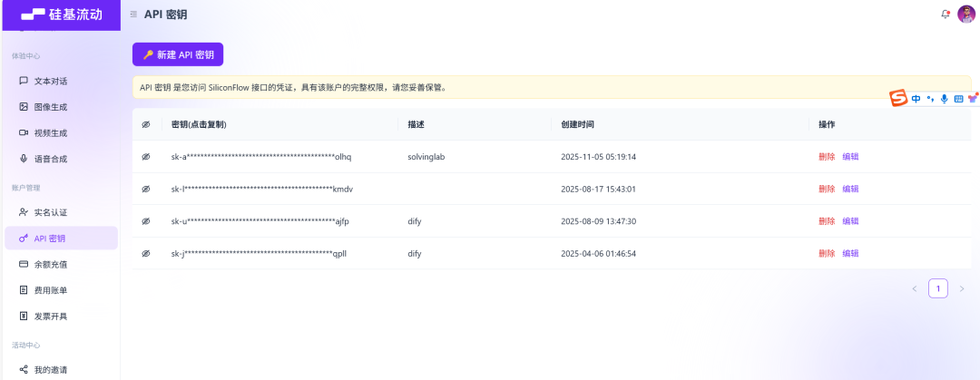Delete the sk-j...qpll key
The width and height of the screenshot is (980, 380).
point(827,254)
